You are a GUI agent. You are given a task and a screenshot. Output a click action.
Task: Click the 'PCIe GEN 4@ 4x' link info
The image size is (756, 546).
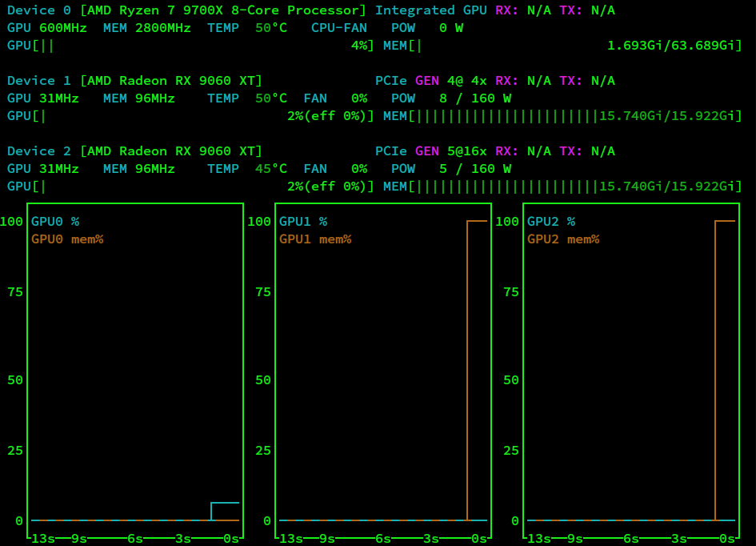point(431,81)
